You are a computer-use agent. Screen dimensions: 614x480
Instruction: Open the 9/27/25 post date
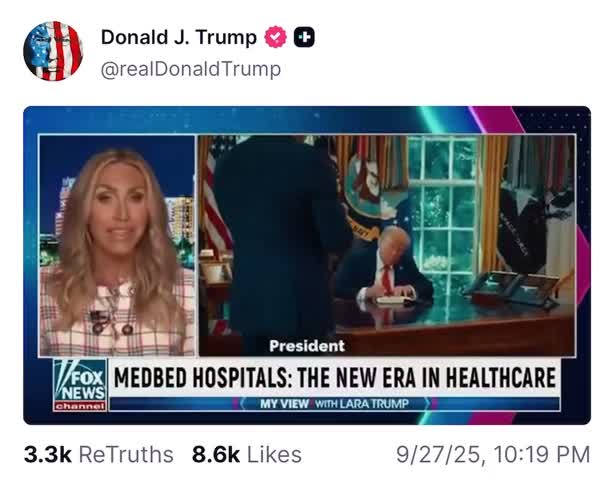(x=438, y=455)
